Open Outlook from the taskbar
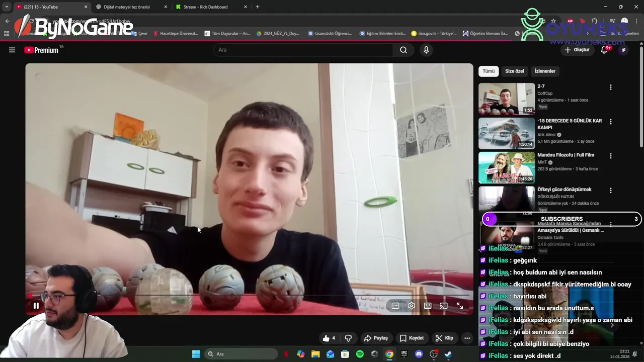 coord(330,354)
